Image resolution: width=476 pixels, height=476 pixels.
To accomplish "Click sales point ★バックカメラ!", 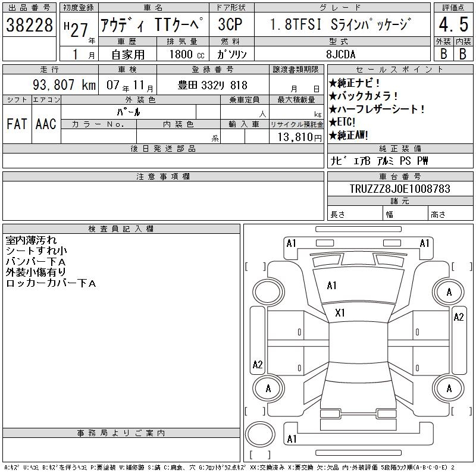I will (x=363, y=96).
